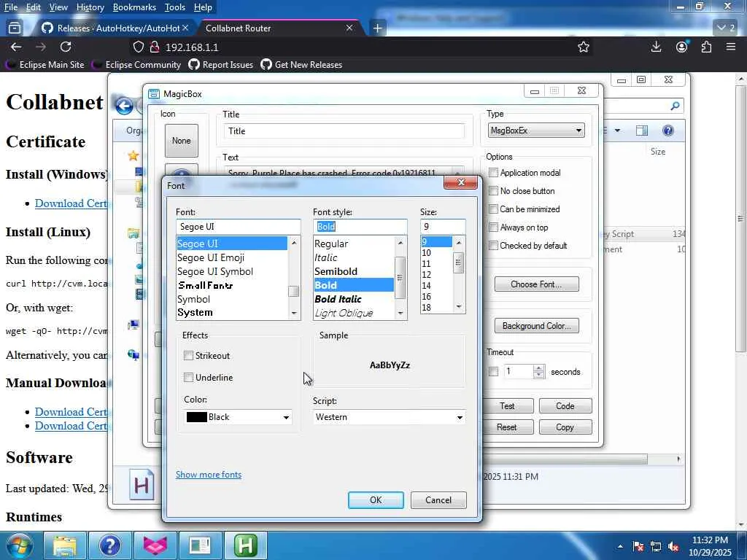Open the browser hamburger application menu
This screenshot has width=747, height=560.
731,47
